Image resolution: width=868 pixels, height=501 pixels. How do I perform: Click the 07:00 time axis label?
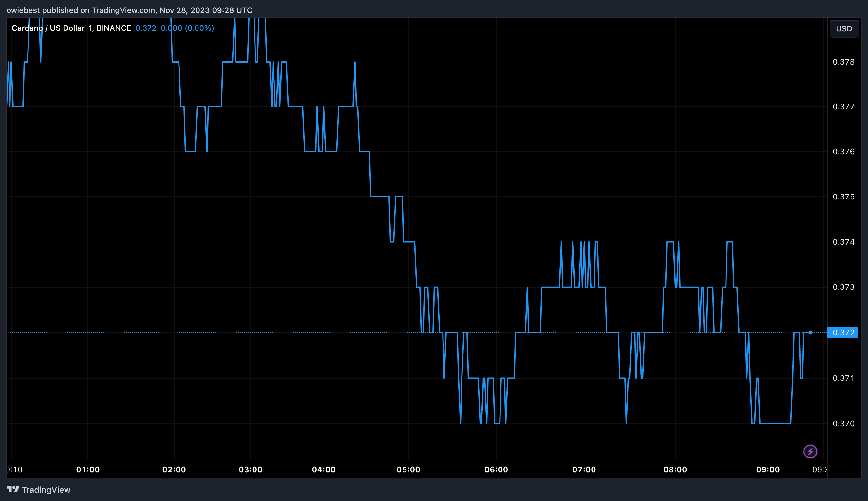coord(584,469)
